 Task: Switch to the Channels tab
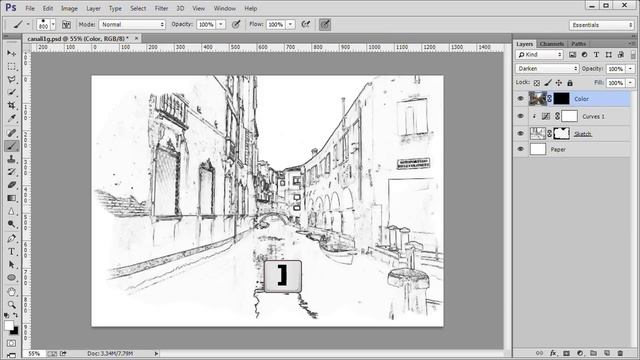tap(551, 44)
